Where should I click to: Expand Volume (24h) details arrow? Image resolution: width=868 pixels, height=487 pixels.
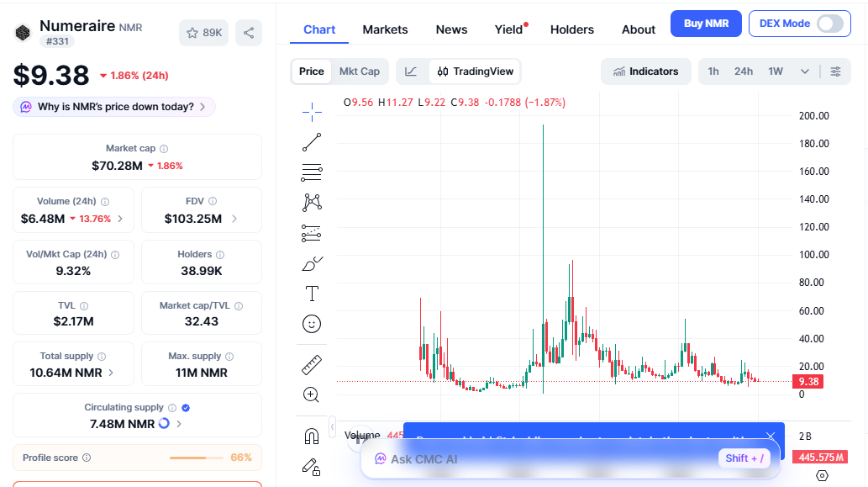click(x=120, y=219)
